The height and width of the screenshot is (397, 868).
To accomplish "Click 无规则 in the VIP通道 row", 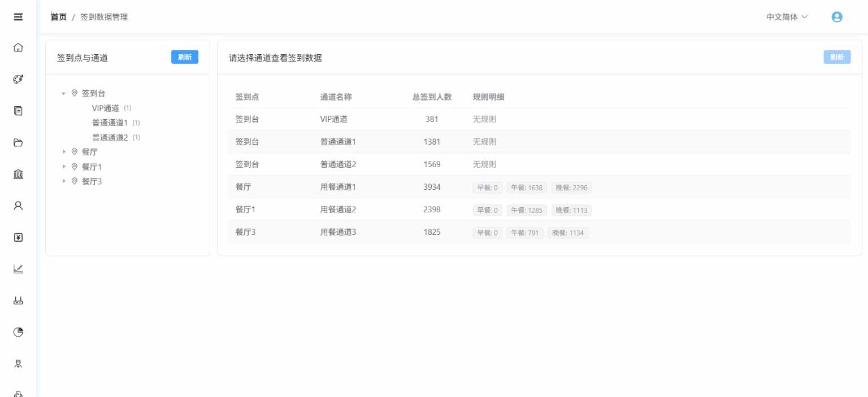I will pos(485,119).
